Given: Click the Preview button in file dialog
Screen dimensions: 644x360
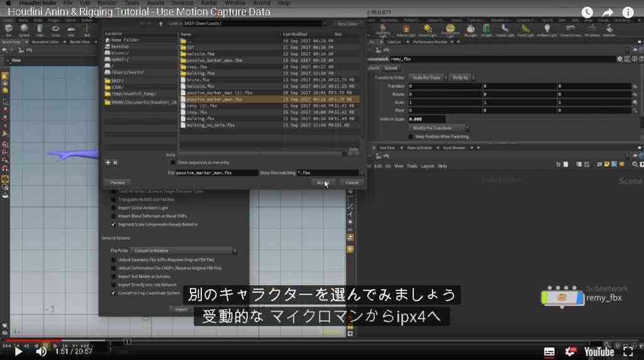Looking at the screenshot, I should click(x=118, y=183).
